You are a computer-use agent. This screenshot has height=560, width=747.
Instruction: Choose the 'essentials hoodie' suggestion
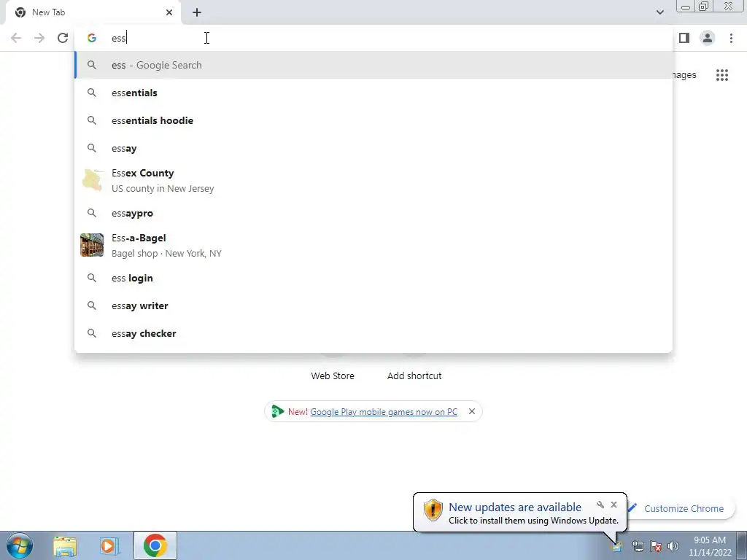pyautogui.click(x=373, y=120)
